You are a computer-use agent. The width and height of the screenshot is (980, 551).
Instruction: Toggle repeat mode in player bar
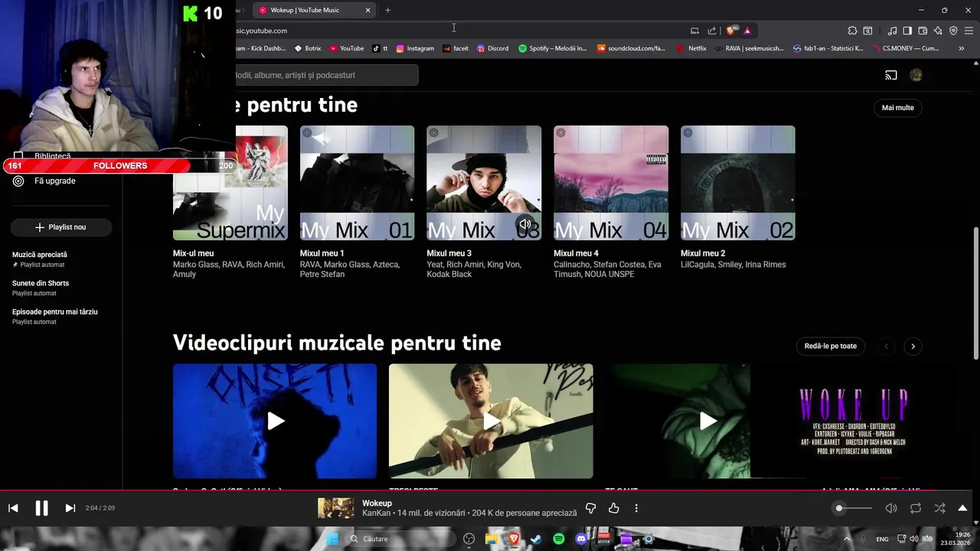915,508
